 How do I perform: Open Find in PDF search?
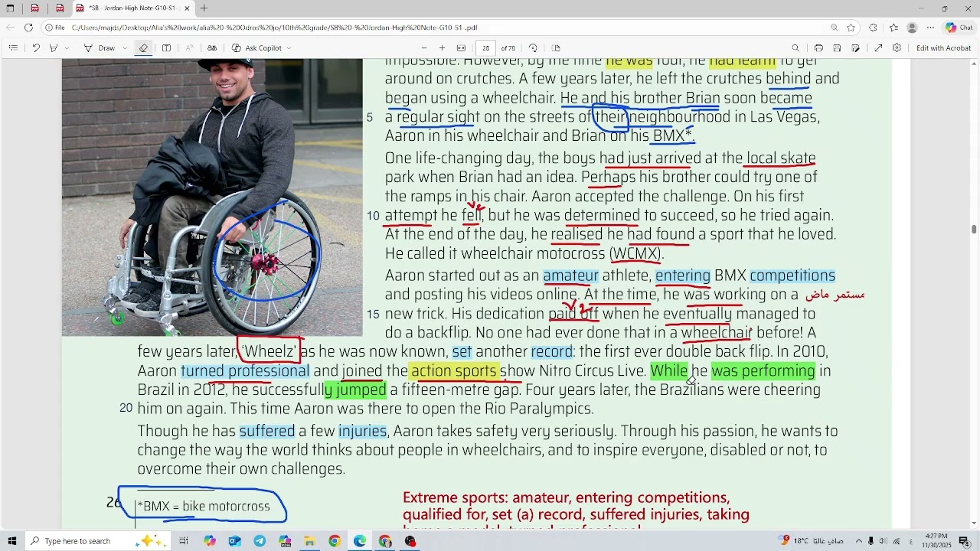coord(795,47)
